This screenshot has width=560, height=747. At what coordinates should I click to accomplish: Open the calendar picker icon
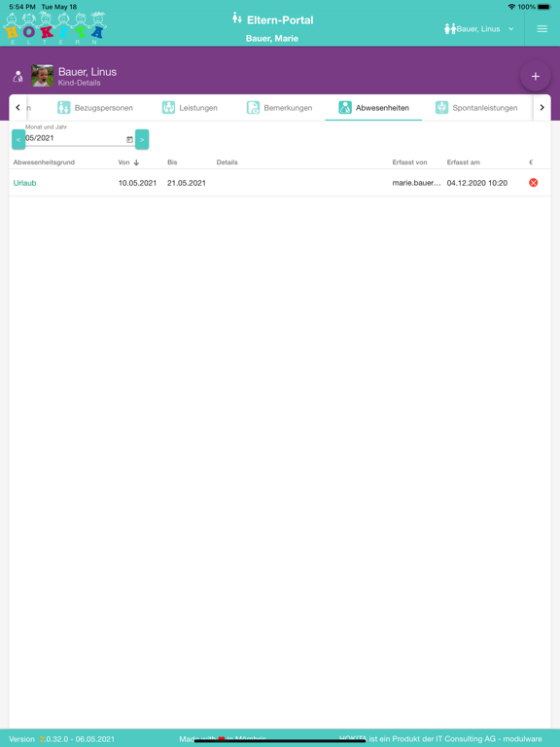click(x=129, y=140)
